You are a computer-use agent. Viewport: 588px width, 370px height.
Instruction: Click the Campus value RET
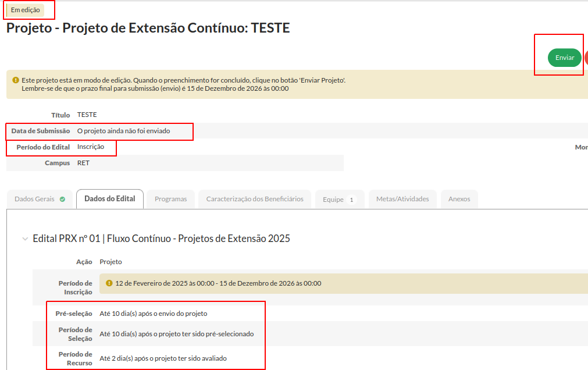[83, 163]
